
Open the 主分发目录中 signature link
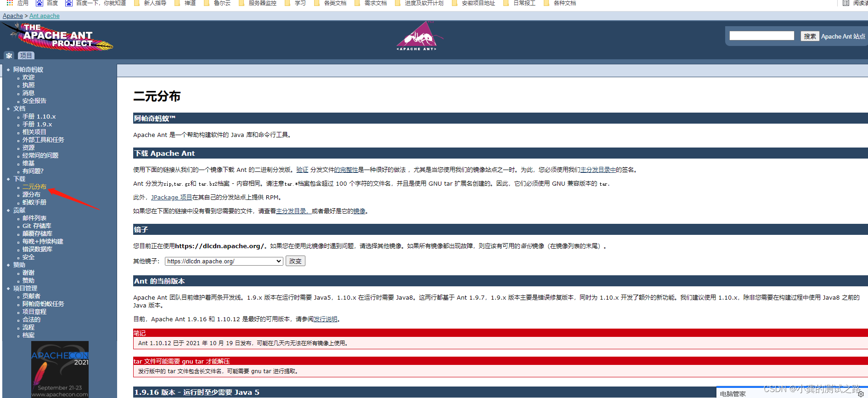click(x=598, y=170)
